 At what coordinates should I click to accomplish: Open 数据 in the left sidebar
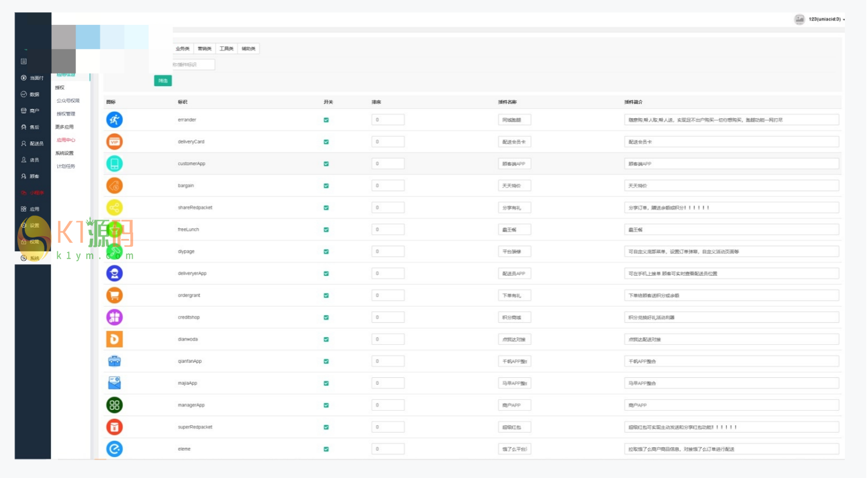pyautogui.click(x=34, y=94)
